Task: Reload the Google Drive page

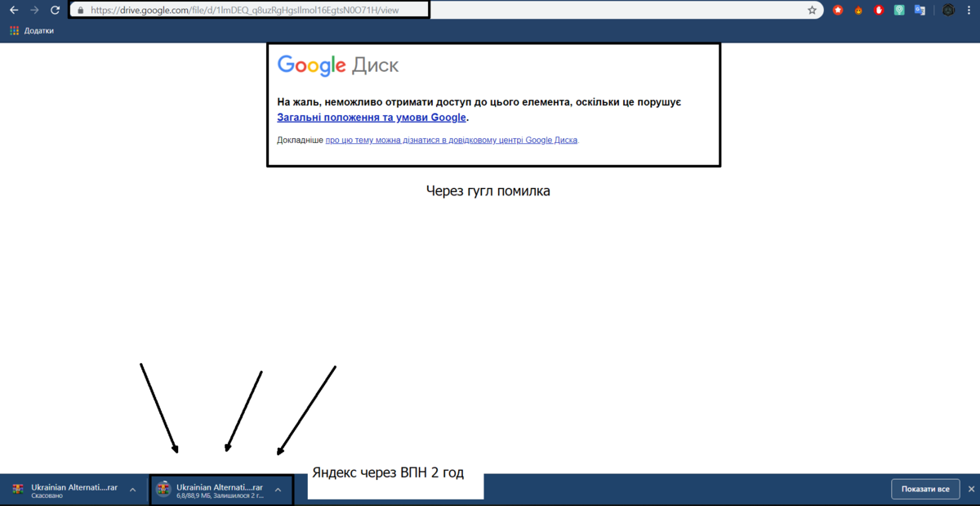Action: point(55,10)
